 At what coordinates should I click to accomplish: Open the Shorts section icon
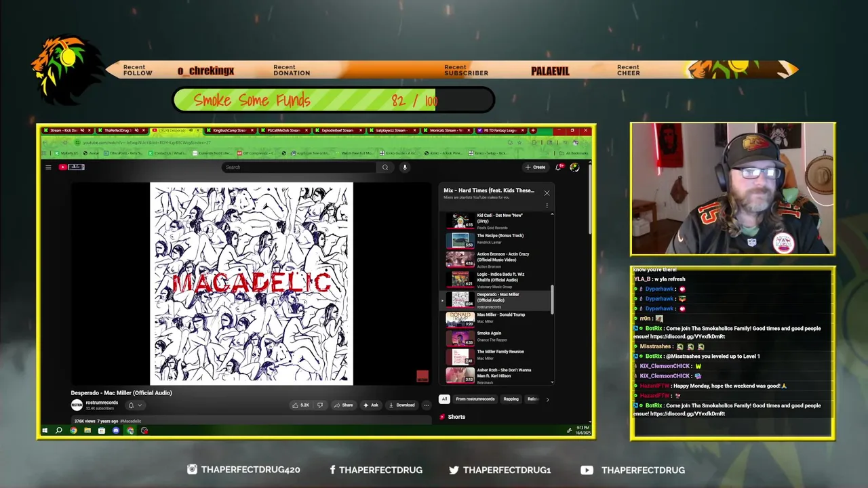pos(442,417)
